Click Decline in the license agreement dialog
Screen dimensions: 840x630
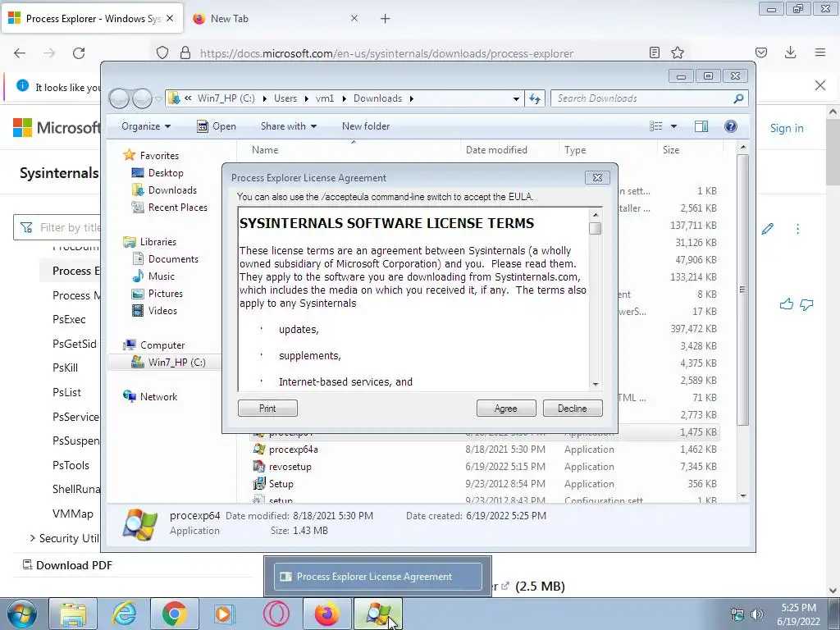pos(572,409)
